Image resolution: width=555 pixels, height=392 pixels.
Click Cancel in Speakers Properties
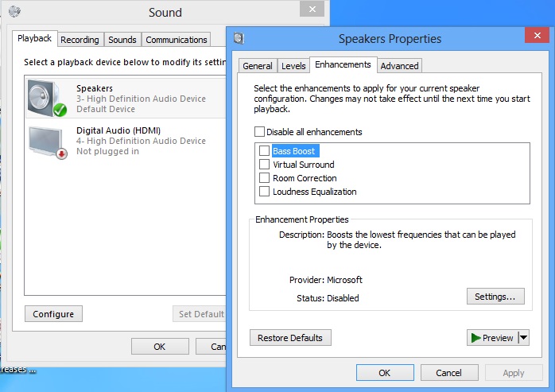tap(448, 373)
